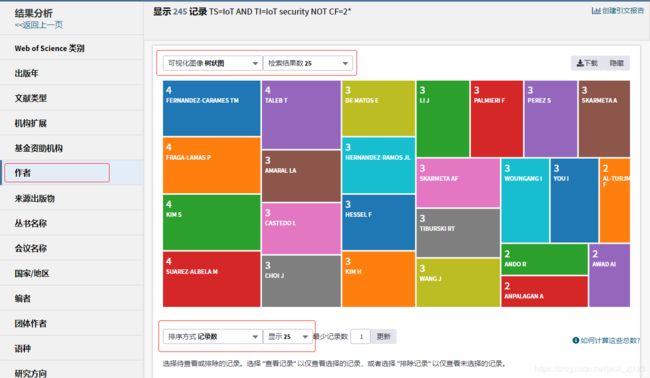Select 语种 in sidebar
The width and height of the screenshot is (650, 378).
tap(72, 348)
